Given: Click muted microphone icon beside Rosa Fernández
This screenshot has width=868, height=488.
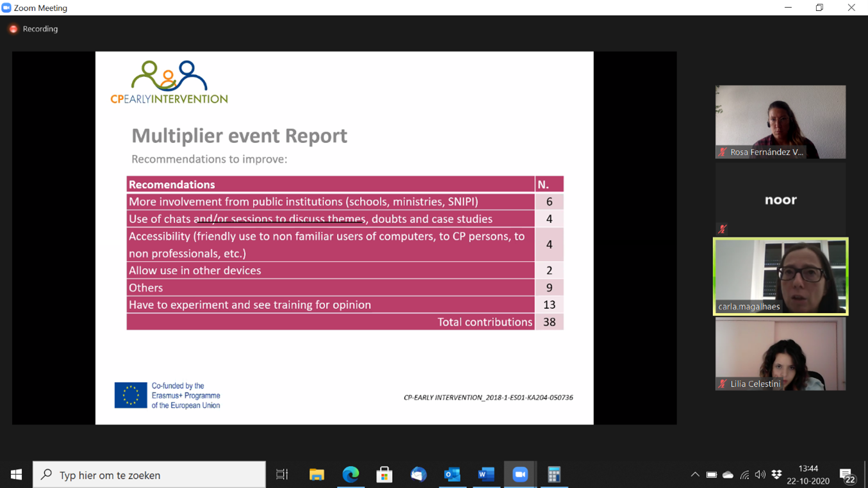Looking at the screenshot, I should pyautogui.click(x=723, y=152).
